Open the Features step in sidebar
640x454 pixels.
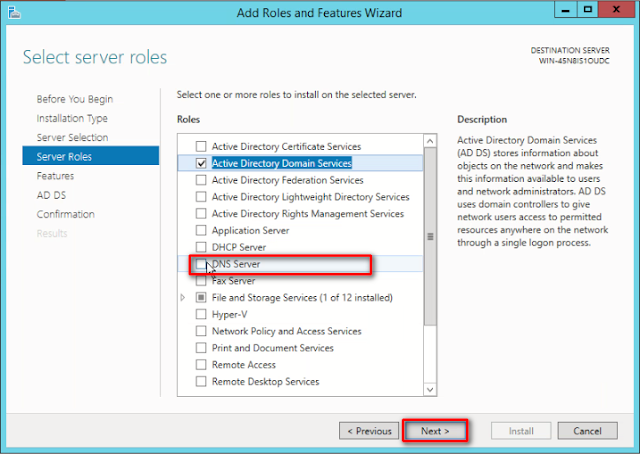pyautogui.click(x=56, y=176)
